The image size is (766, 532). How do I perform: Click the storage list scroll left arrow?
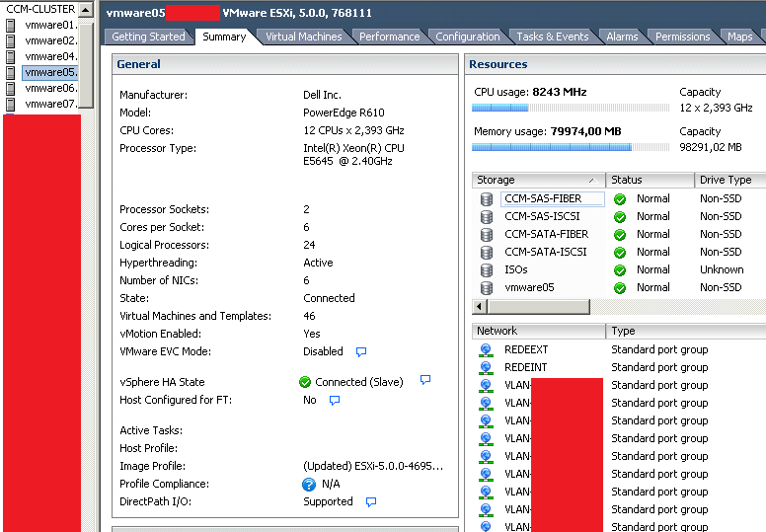click(479, 307)
